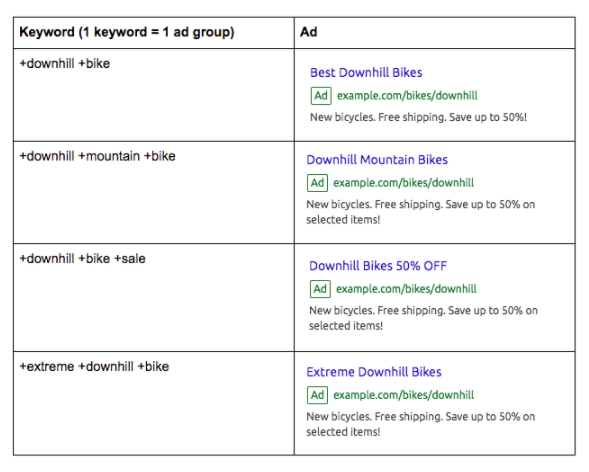Open the Downhill Mountain Bikes ad headline
The width and height of the screenshot is (589, 472).
tap(377, 160)
